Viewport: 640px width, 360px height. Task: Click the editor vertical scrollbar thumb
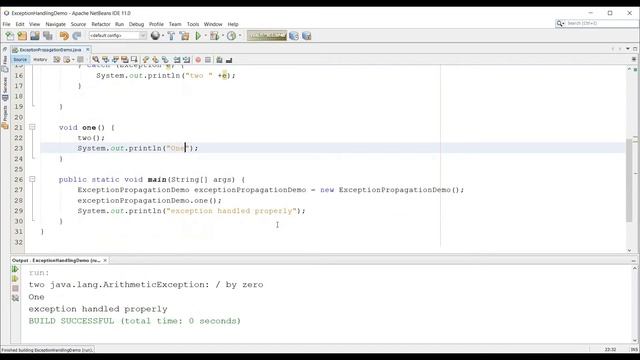pyautogui.click(x=629, y=180)
